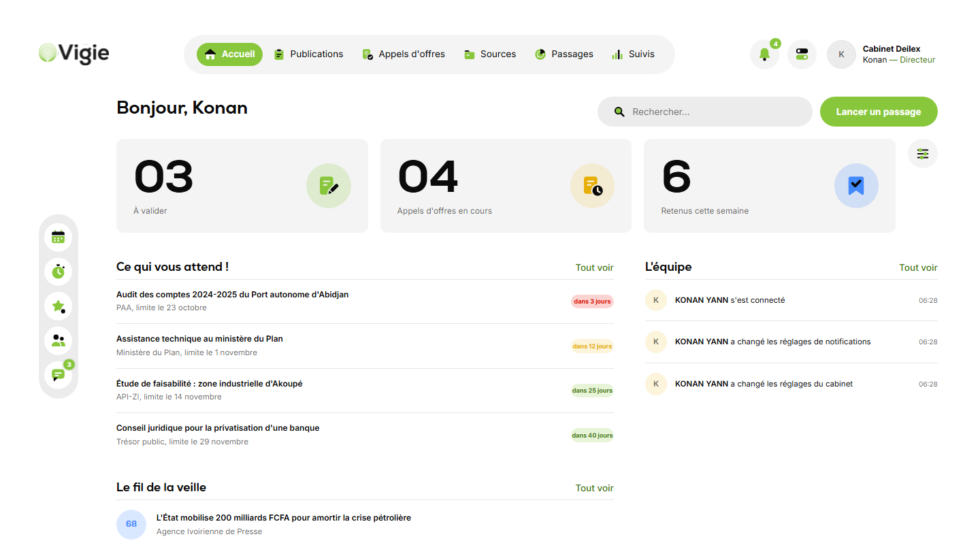Open the chat messages icon in sidebar
This screenshot has height=558, width=980.
[x=59, y=376]
